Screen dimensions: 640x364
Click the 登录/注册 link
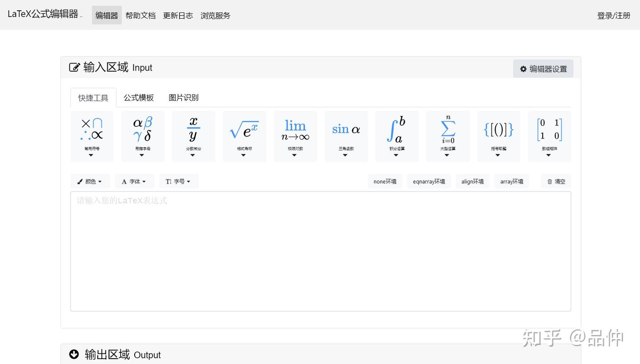[x=613, y=15]
